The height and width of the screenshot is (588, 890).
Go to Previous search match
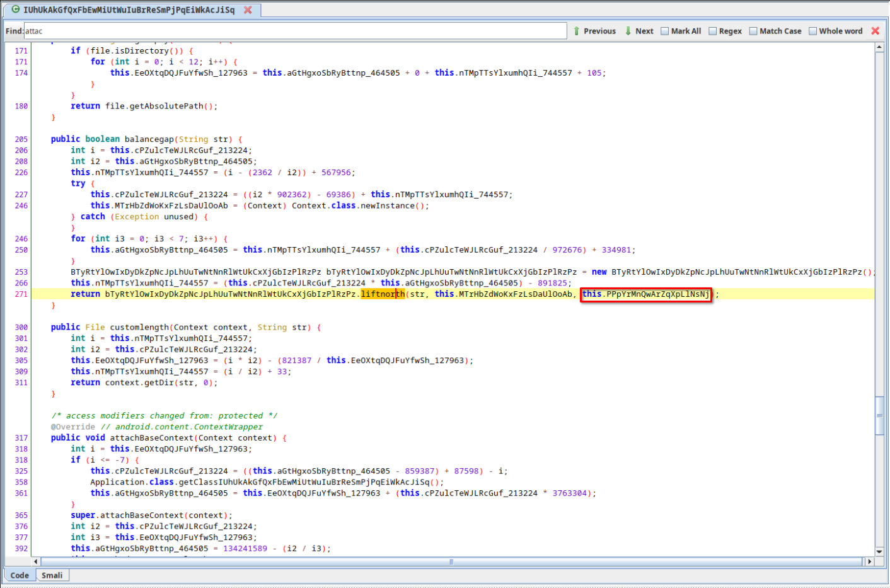[594, 31]
